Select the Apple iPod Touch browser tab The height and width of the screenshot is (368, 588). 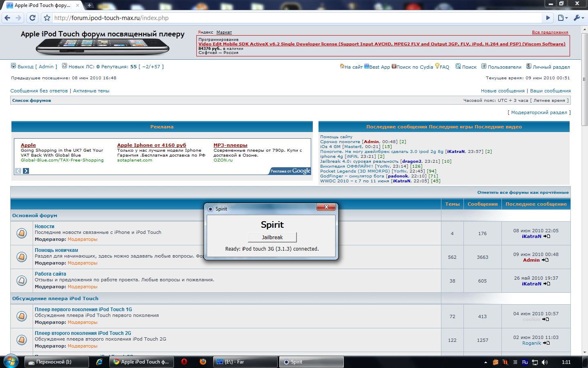click(42, 5)
